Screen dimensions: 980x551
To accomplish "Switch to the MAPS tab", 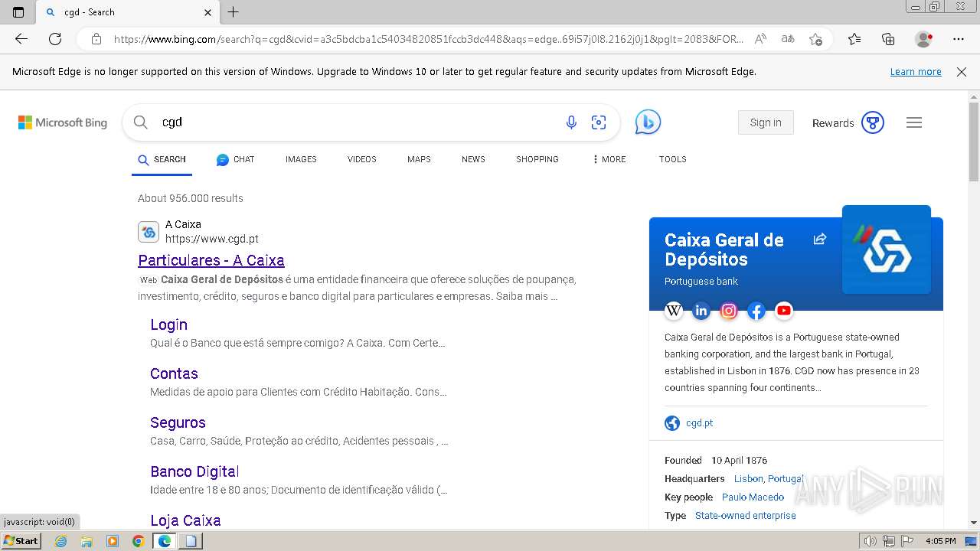I will pyautogui.click(x=419, y=159).
